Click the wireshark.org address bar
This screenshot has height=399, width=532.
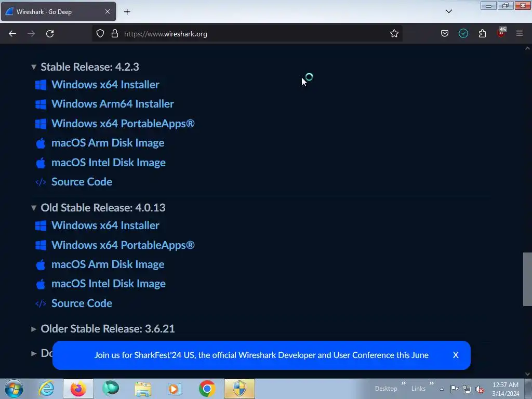247,34
